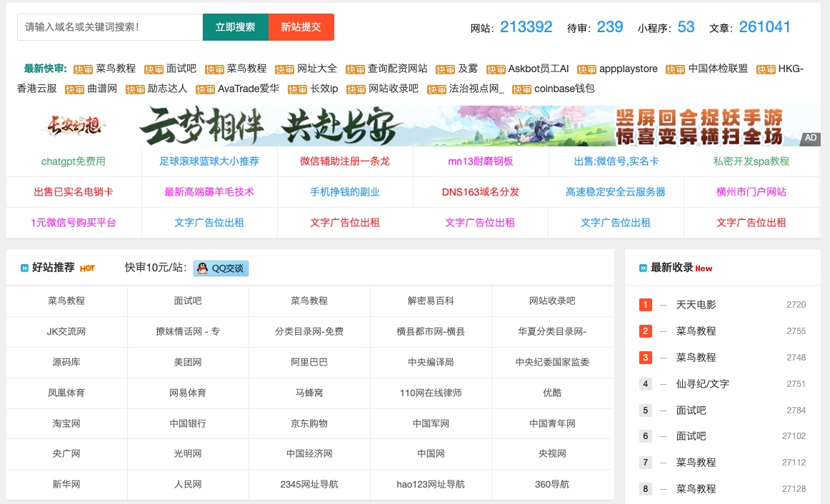Open the 高速稳定安全云服务器 ad link
This screenshot has height=504, width=830.
point(616,192)
